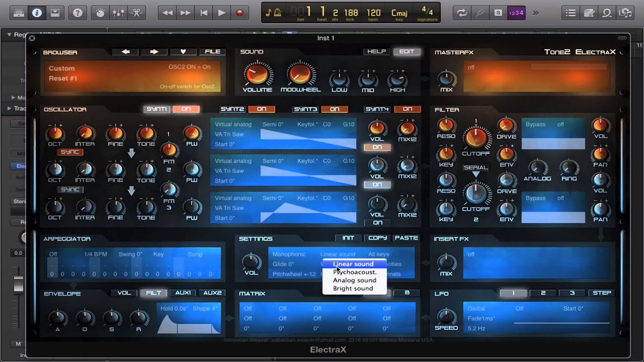Toggle the 1234 count-in button
Viewport: 644px width, 362px height.
(516, 13)
